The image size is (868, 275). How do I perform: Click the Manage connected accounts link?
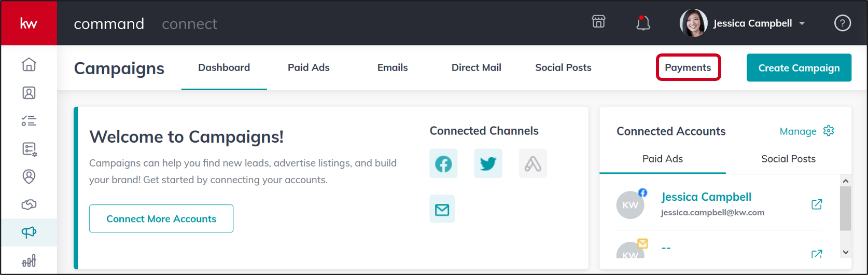pyautogui.click(x=807, y=131)
